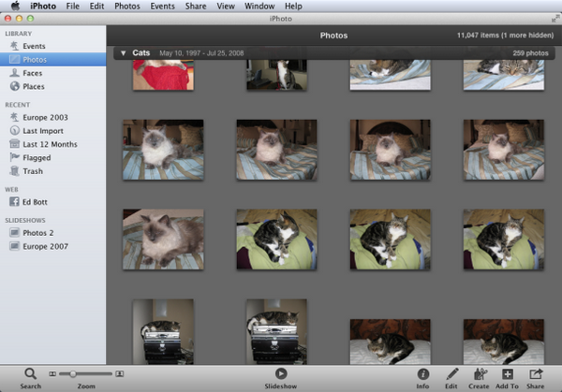Open the Events menu in menu bar
The height and width of the screenshot is (392, 562).
click(162, 7)
